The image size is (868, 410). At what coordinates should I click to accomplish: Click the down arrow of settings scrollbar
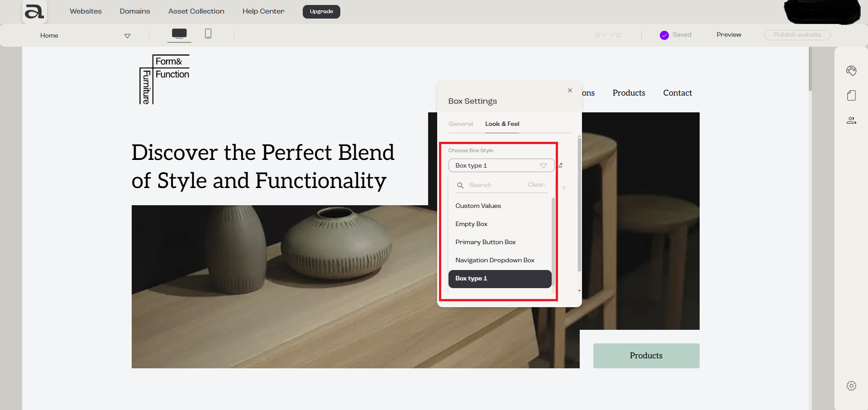[579, 291]
